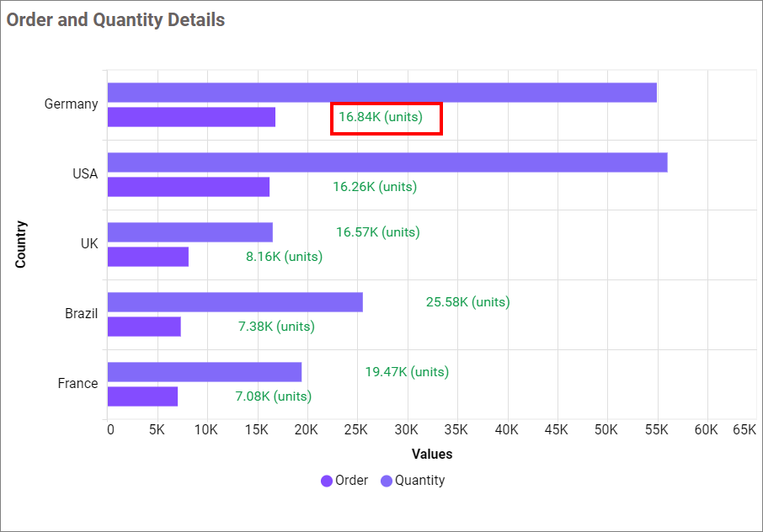This screenshot has height=532, width=763.
Task: Click the 19.47K (units) data label
Action: (406, 372)
